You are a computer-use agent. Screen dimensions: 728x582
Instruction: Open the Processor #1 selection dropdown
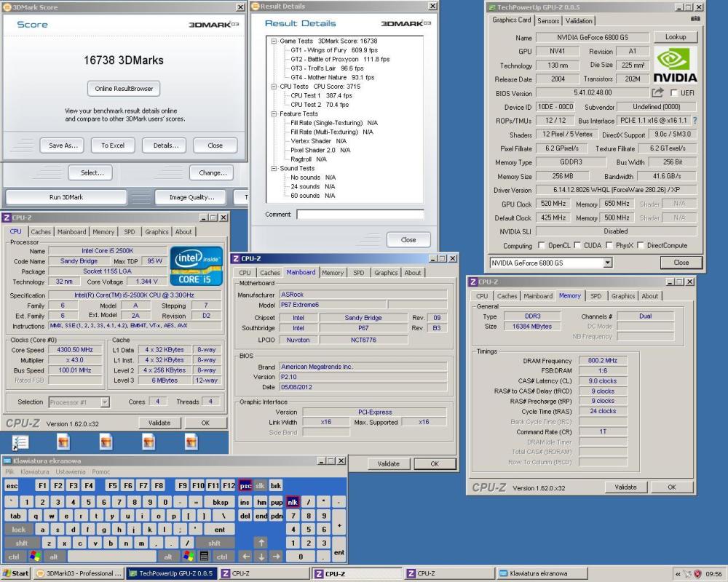106,402
